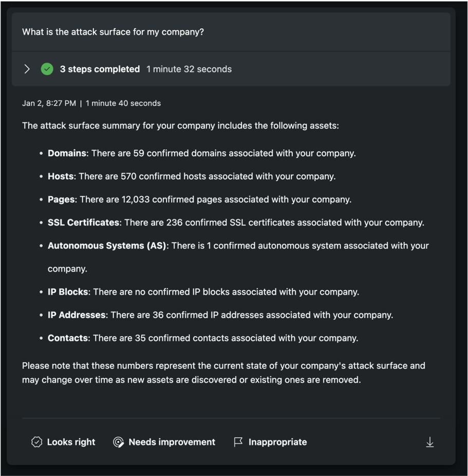This screenshot has height=476, width=468.
Task: Click the Inappropriate flag icon
Action: point(238,442)
